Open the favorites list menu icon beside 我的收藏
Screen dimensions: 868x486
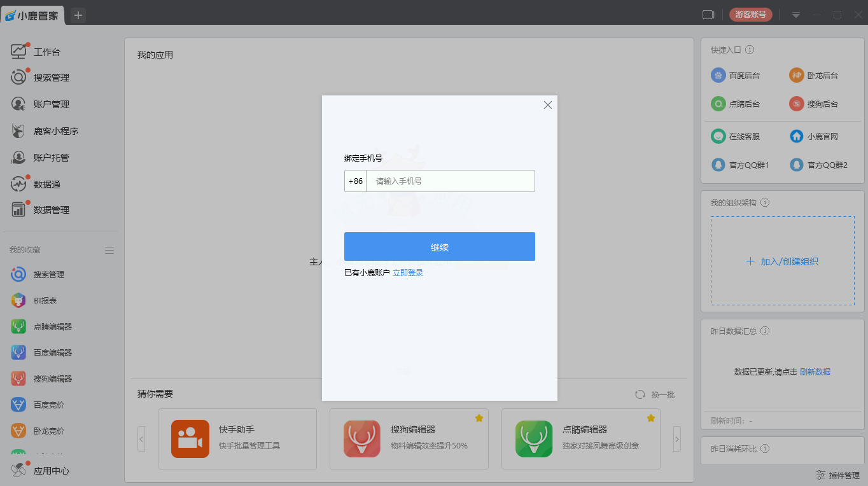[x=109, y=250]
